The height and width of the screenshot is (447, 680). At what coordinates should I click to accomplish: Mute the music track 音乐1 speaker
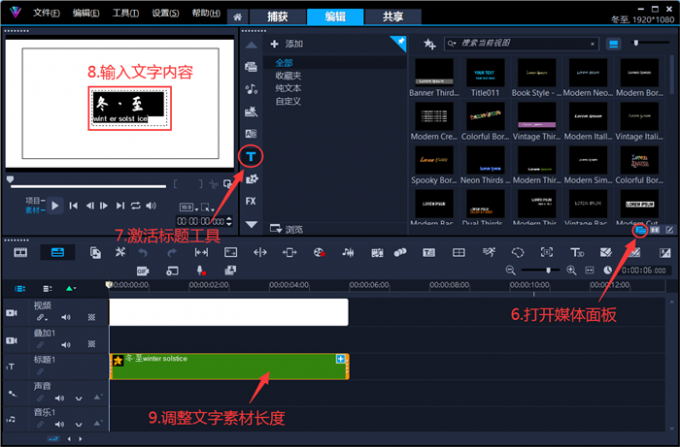[x=59, y=424]
